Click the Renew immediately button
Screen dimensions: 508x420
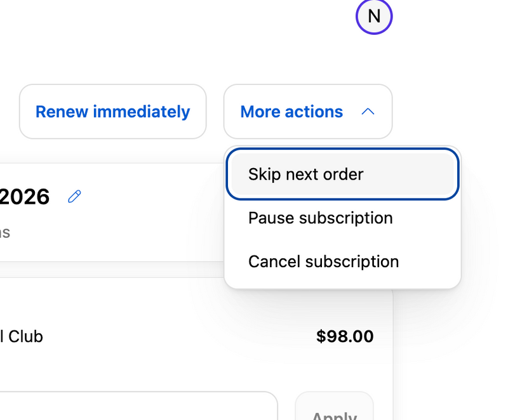click(113, 112)
